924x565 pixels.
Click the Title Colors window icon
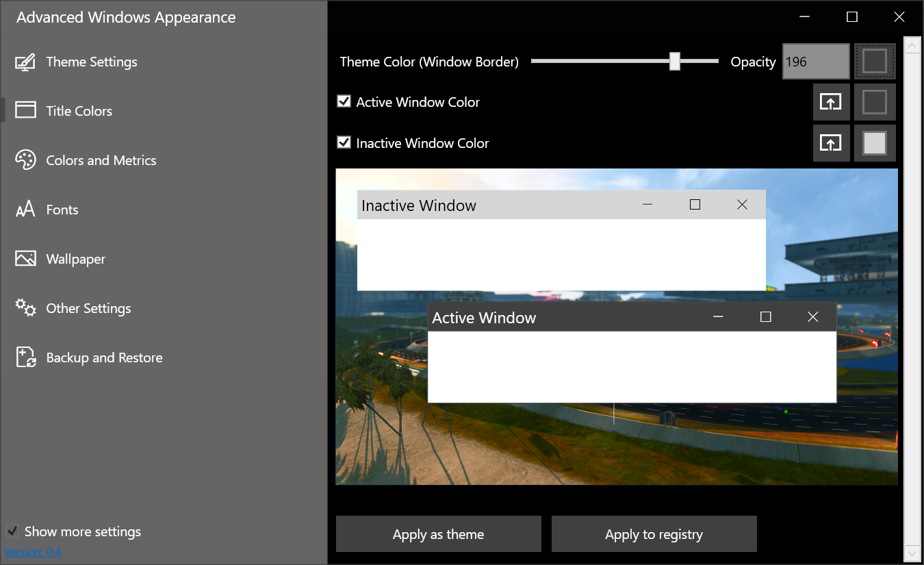tap(25, 110)
